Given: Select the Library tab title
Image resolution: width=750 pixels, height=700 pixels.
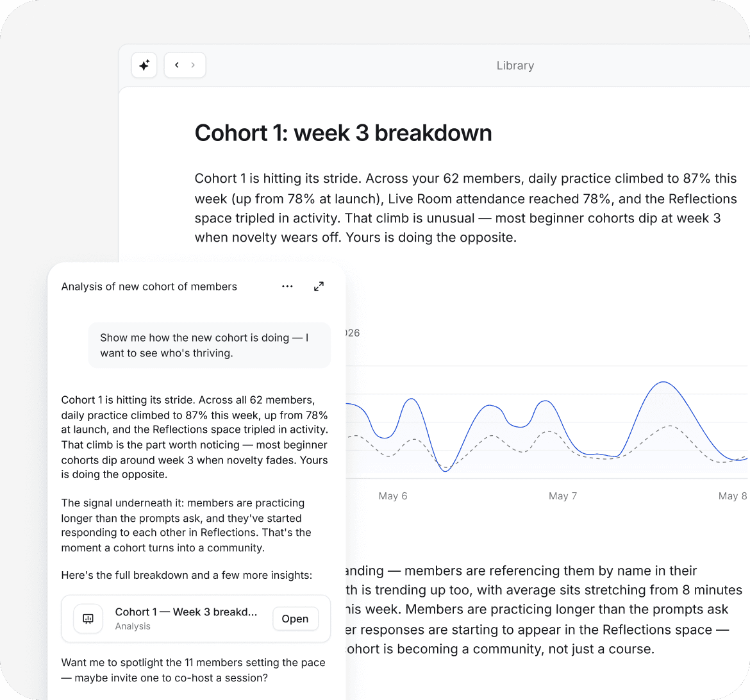Looking at the screenshot, I should pyautogui.click(x=515, y=65).
